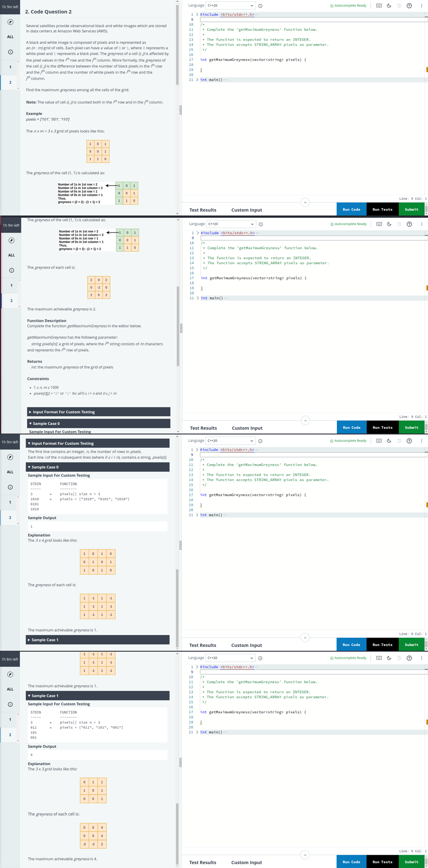This screenshot has width=428, height=868.
Task: Click compass icon in '2. Code Question 2' view sidebar
Action: pos(10,22)
